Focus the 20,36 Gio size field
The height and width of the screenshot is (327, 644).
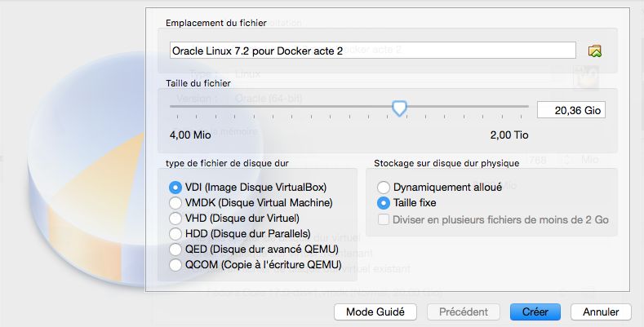571,110
